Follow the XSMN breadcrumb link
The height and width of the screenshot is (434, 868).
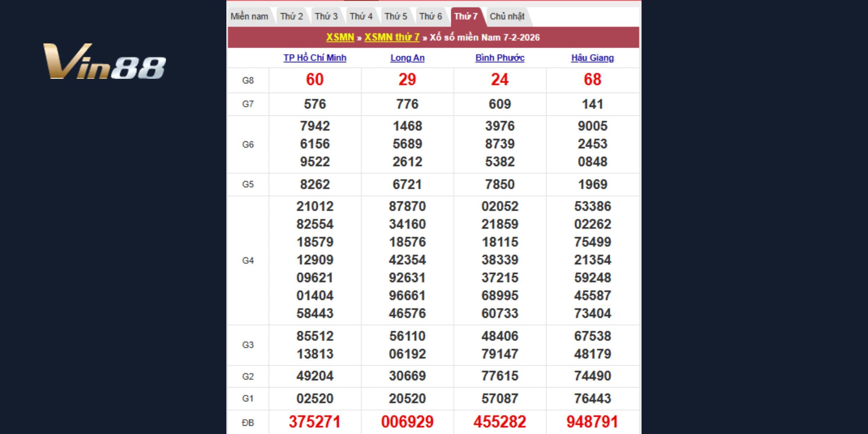pos(340,37)
